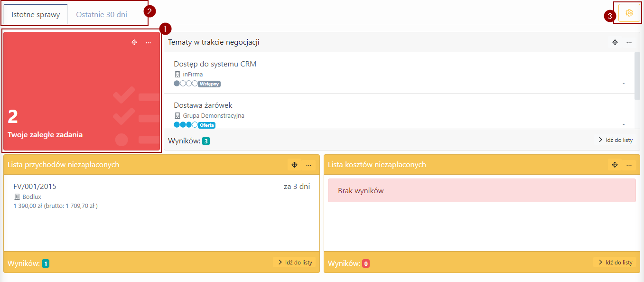This screenshot has height=282, width=644.
Task: Click building icon next to Bodlux
Action: click(x=17, y=197)
